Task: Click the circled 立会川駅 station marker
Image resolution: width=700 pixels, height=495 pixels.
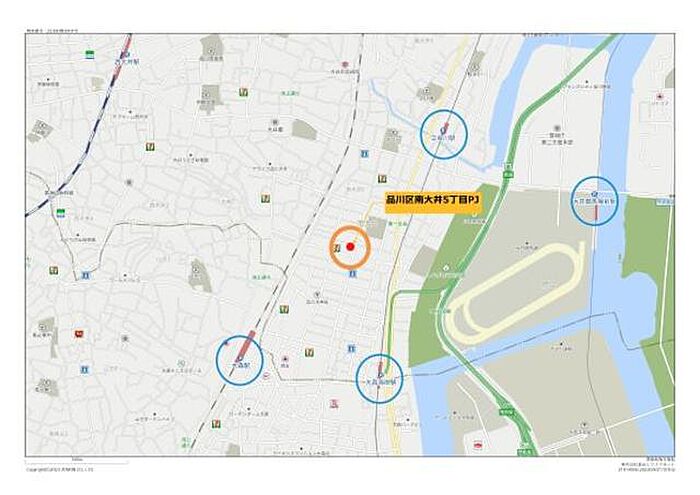Action: (x=444, y=134)
